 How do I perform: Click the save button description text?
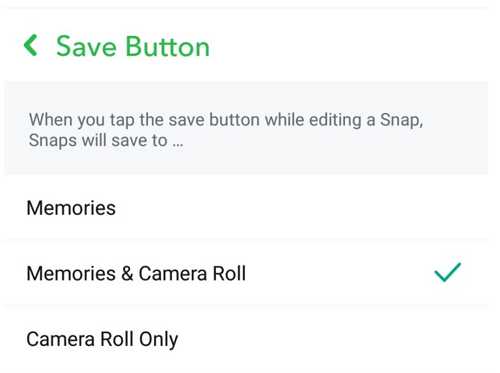[226, 130]
